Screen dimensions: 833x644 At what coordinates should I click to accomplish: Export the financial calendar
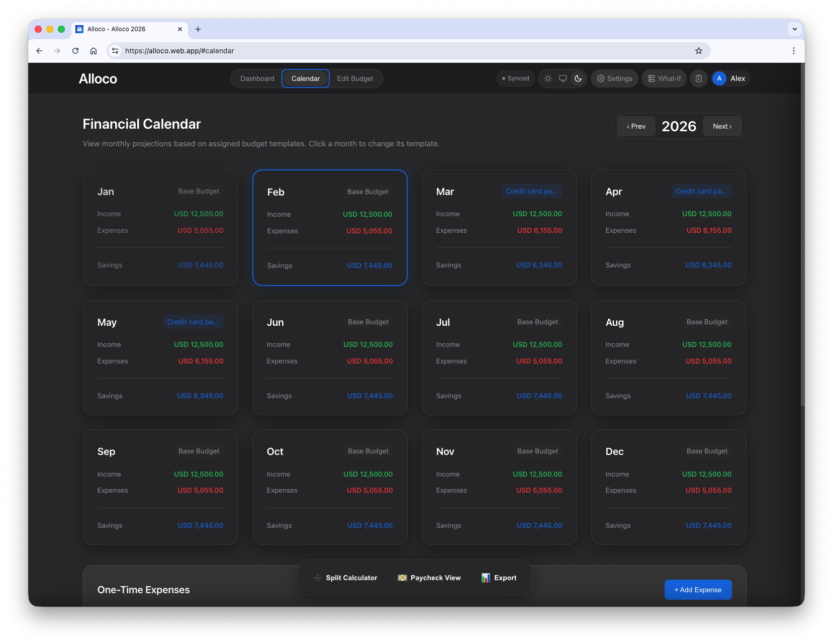pos(498,578)
